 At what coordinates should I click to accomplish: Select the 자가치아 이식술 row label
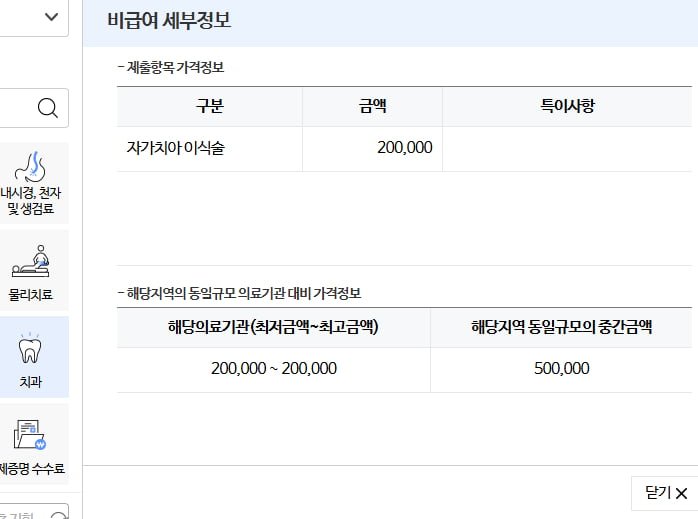tap(175, 148)
